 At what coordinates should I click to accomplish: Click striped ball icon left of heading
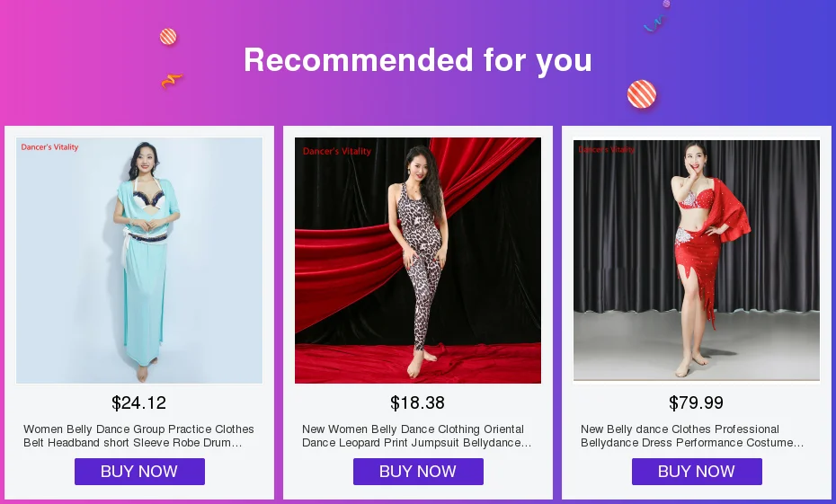[168, 37]
